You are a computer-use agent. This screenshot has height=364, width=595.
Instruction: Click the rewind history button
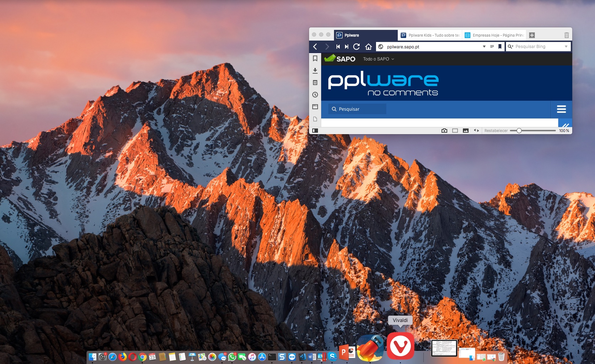[338, 47]
